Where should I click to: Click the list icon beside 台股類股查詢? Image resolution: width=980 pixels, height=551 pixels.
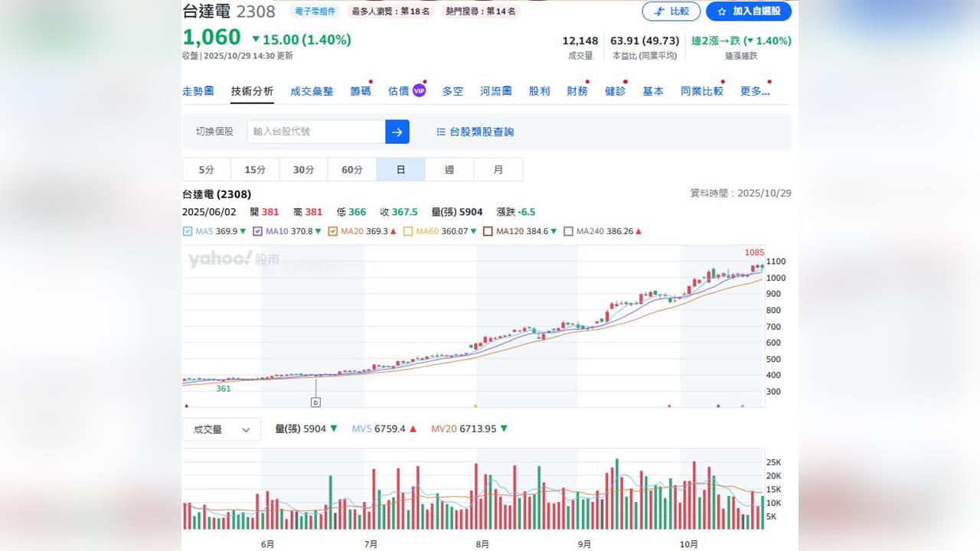[x=440, y=131]
